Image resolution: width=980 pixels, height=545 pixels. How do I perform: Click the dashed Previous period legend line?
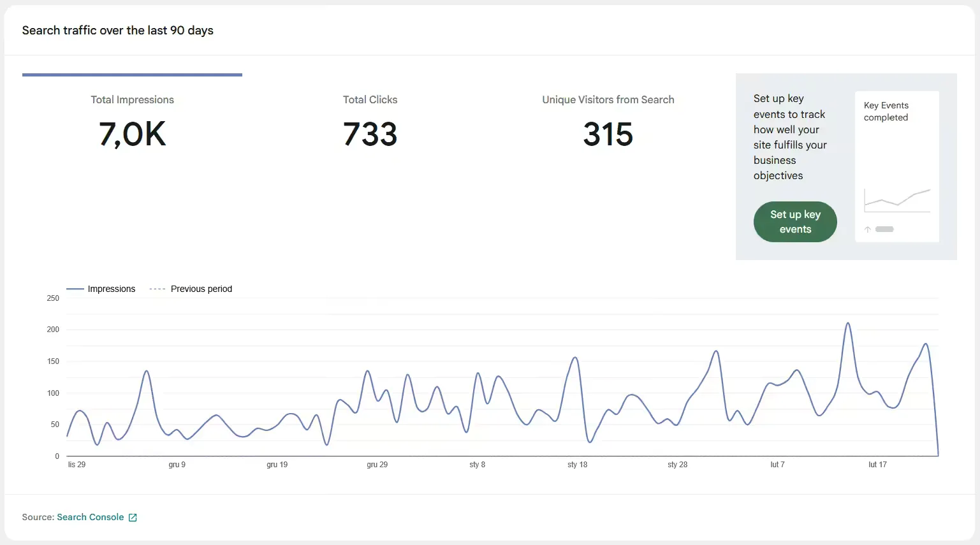point(157,289)
